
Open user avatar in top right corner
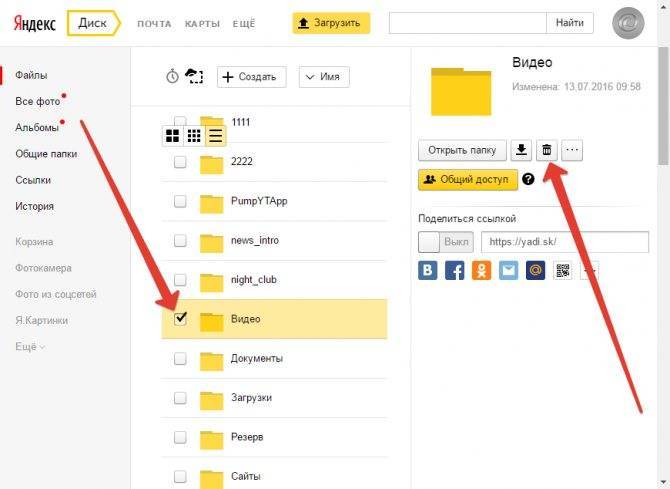(x=628, y=23)
